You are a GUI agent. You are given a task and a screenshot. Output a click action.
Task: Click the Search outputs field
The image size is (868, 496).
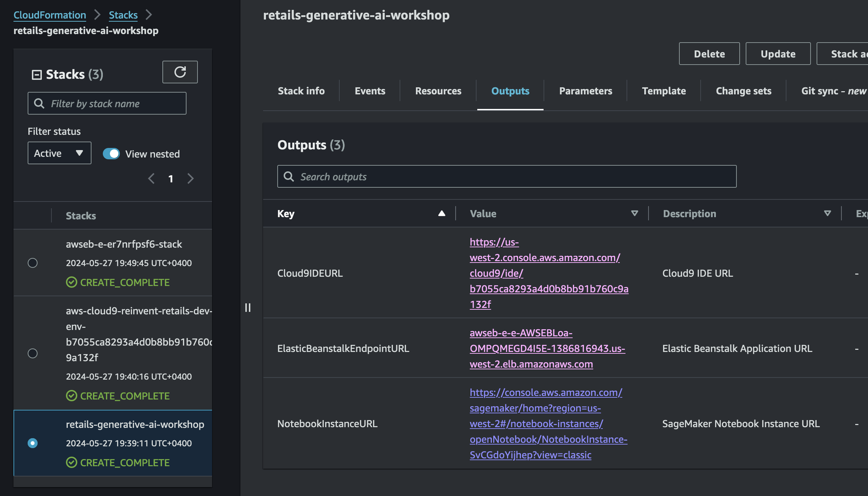pos(507,176)
